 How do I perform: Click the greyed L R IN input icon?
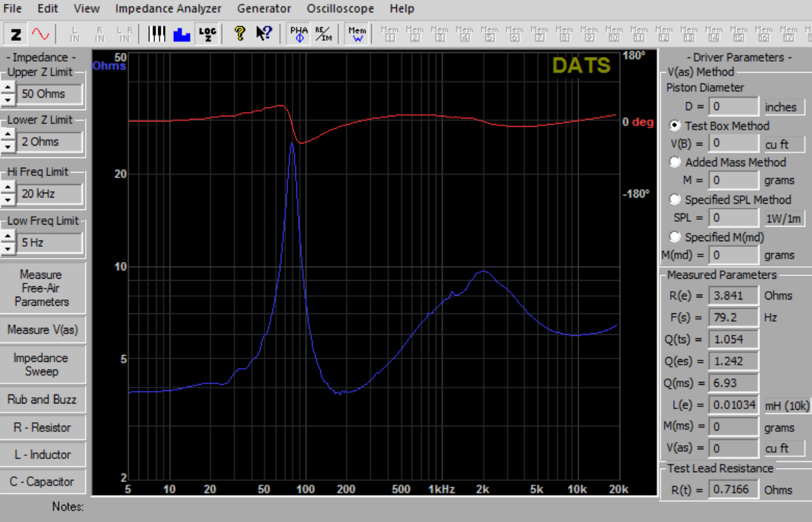[125, 34]
